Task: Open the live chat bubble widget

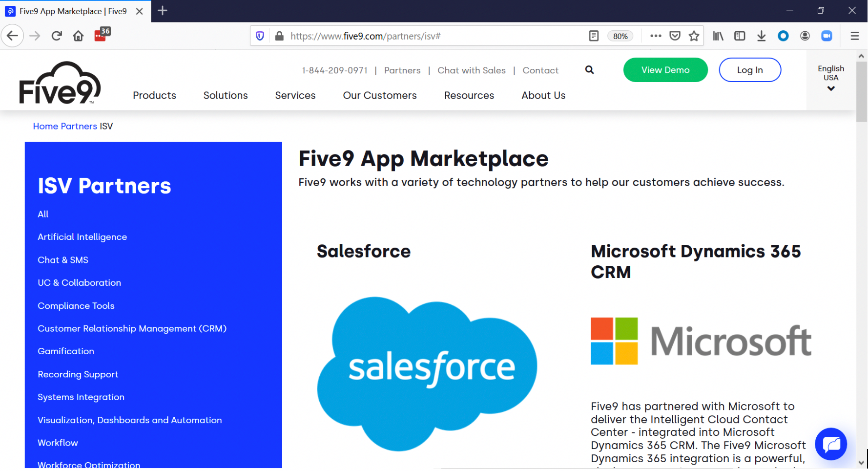Action: 830,444
